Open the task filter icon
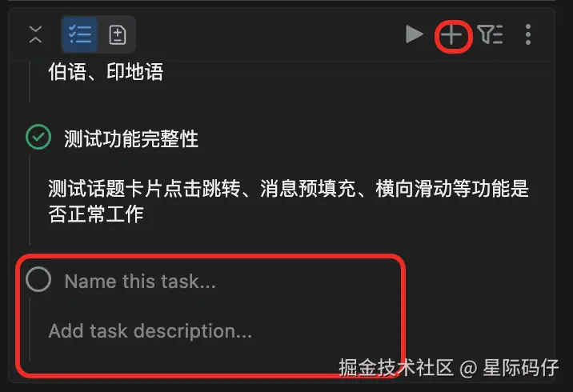Viewport: 573px width, 392px height. tap(491, 34)
